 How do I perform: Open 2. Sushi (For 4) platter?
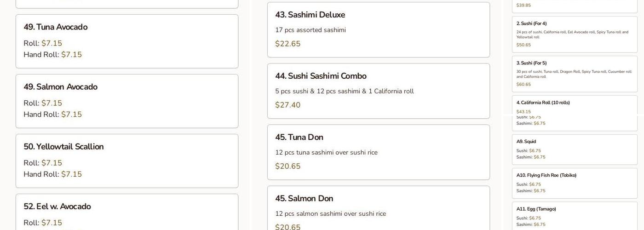coord(531,23)
